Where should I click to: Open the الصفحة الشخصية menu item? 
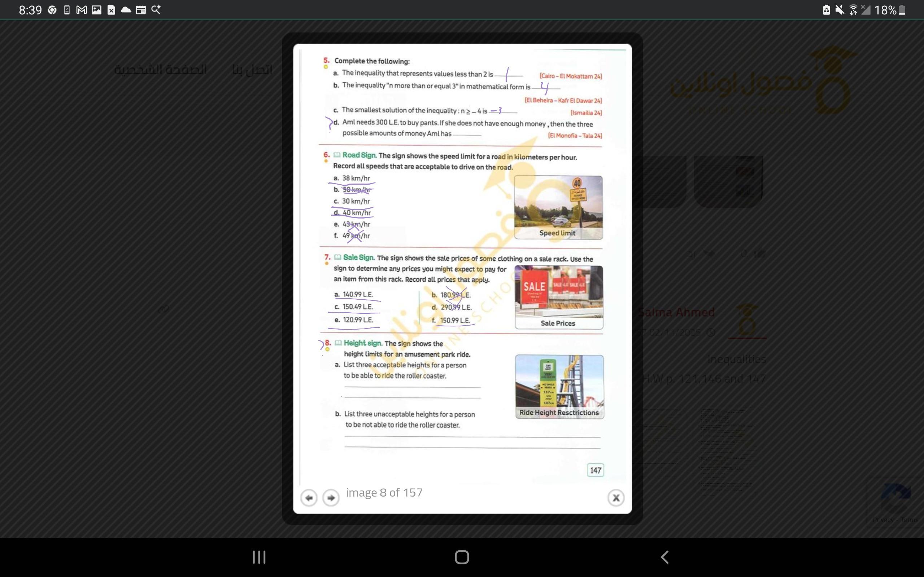[160, 70]
